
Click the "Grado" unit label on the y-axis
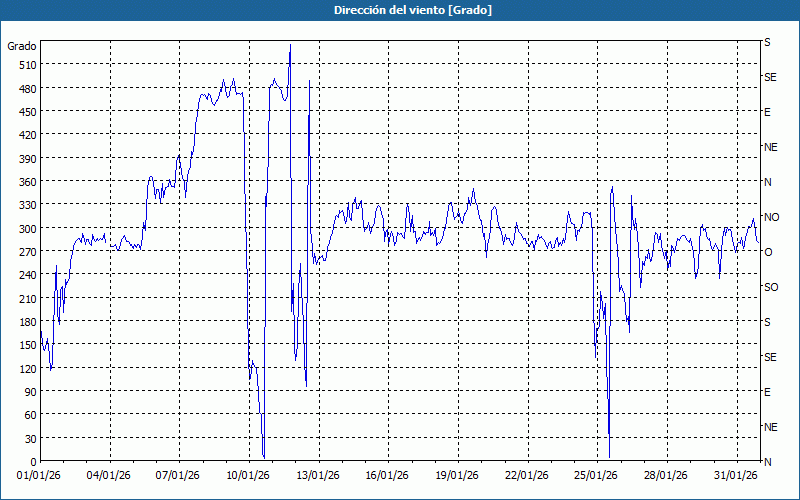click(22, 46)
